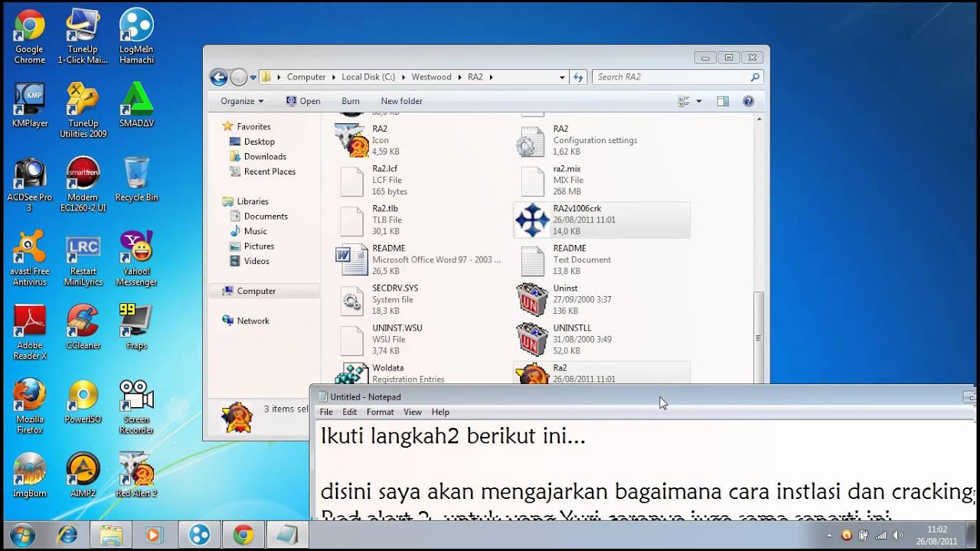980x551 pixels.
Task: Select UNINSTLL application file
Action: coord(602,339)
